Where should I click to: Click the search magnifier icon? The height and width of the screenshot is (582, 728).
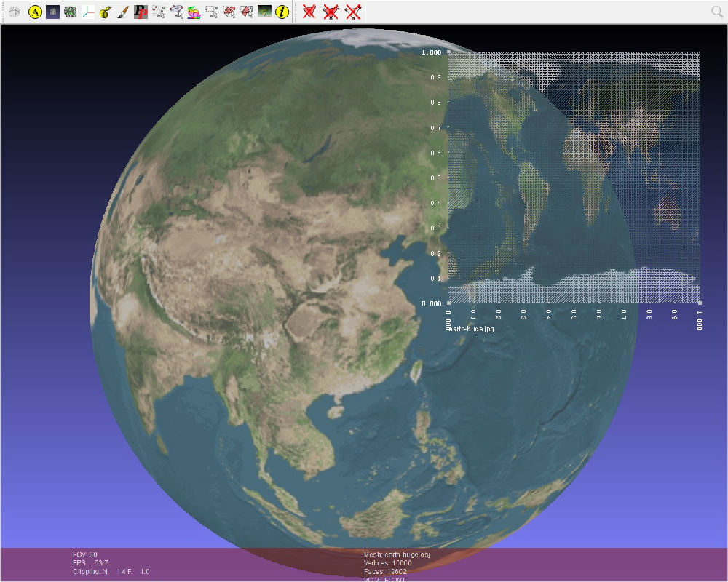717,12
